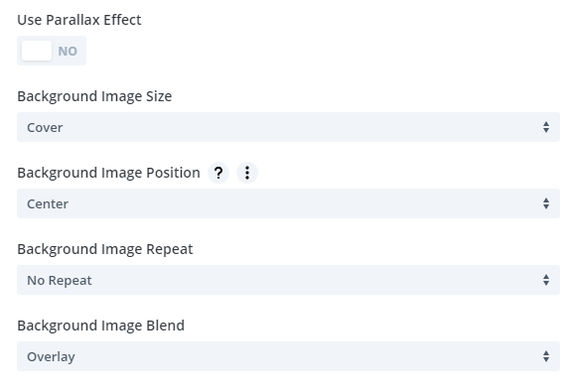Click the help question mark icon

(218, 173)
